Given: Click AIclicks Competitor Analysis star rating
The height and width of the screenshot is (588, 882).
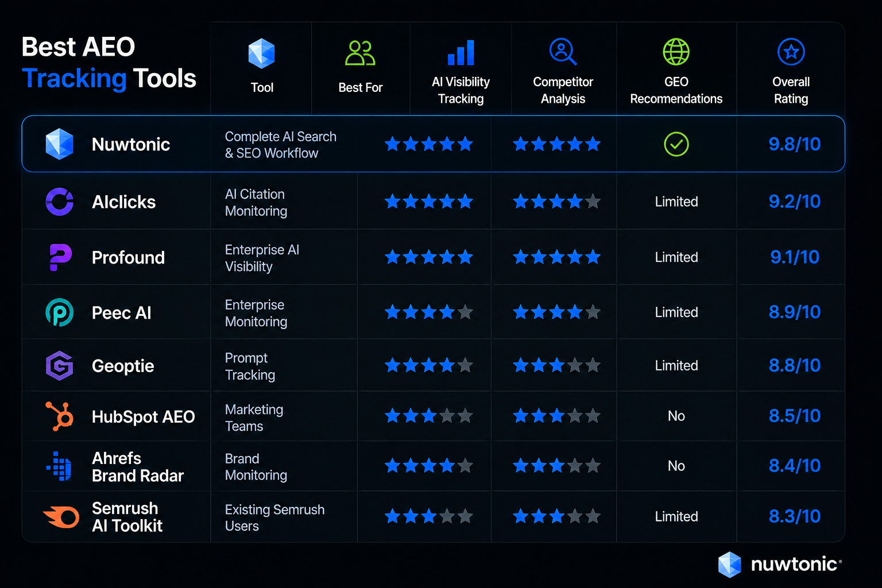Looking at the screenshot, I should point(557,202).
